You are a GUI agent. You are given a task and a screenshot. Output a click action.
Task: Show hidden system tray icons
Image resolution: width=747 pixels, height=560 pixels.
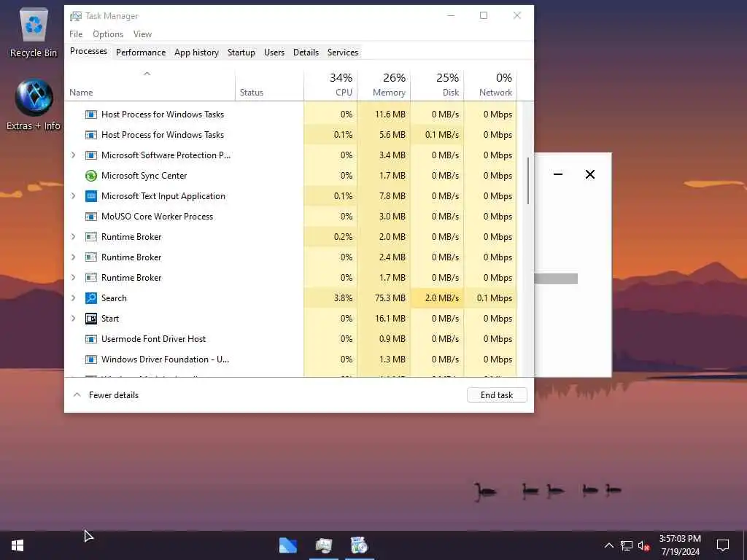pyautogui.click(x=609, y=545)
